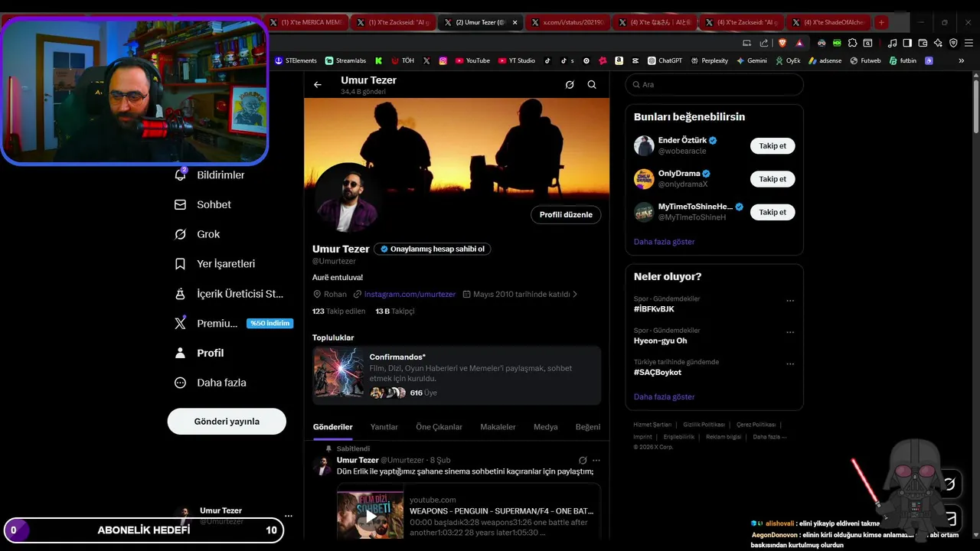
Task: Select the Gönderiler tab
Action: click(x=333, y=427)
